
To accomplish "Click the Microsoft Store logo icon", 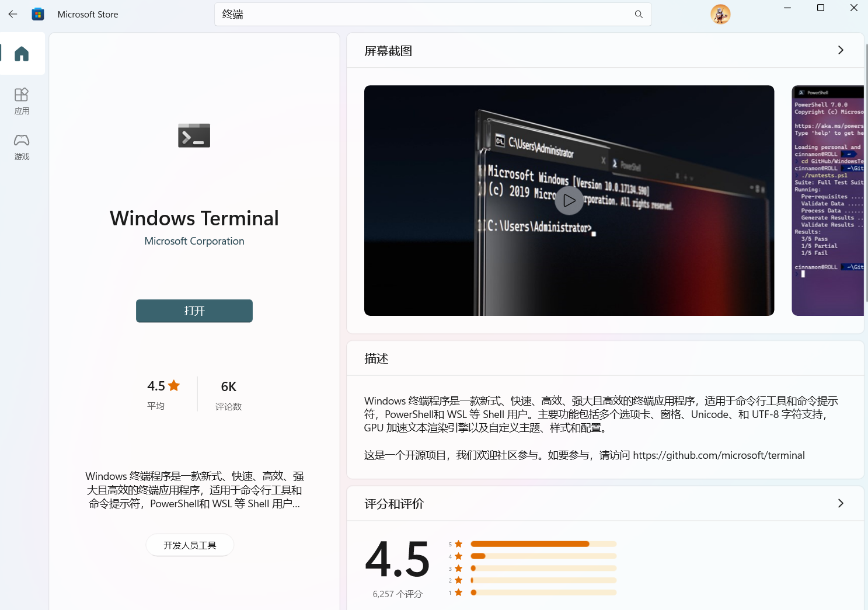I will [38, 14].
